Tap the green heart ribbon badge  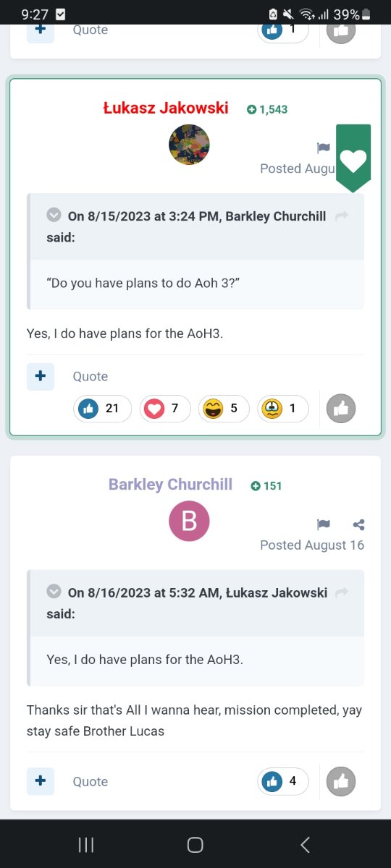click(x=353, y=158)
